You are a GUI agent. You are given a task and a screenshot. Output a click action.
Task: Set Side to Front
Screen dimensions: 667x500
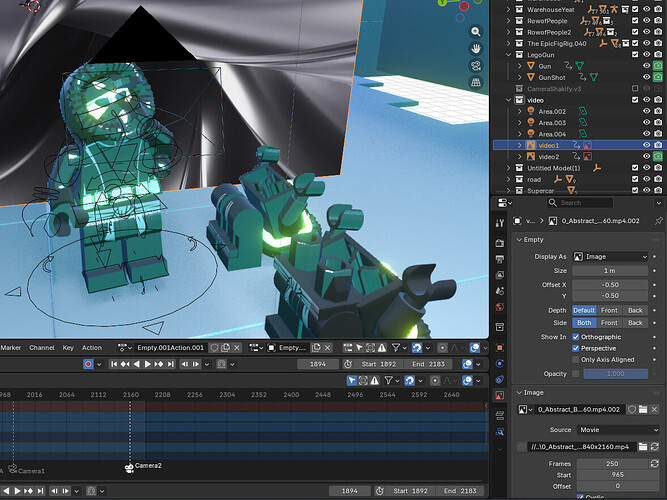pos(609,323)
